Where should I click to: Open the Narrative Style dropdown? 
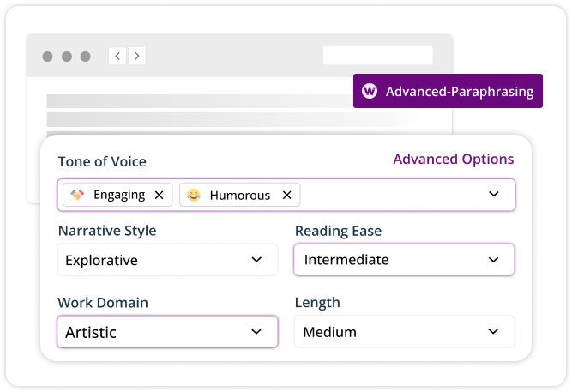[x=167, y=260]
